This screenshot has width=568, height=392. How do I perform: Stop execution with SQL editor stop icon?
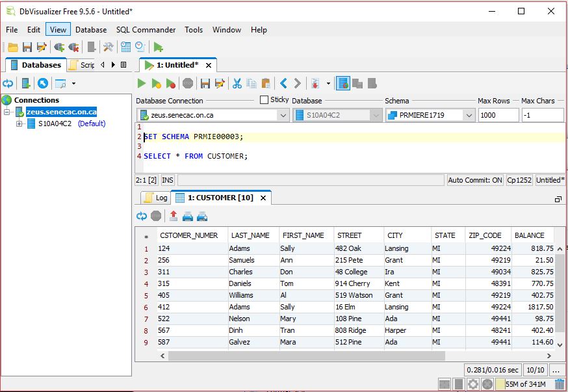tap(188, 84)
